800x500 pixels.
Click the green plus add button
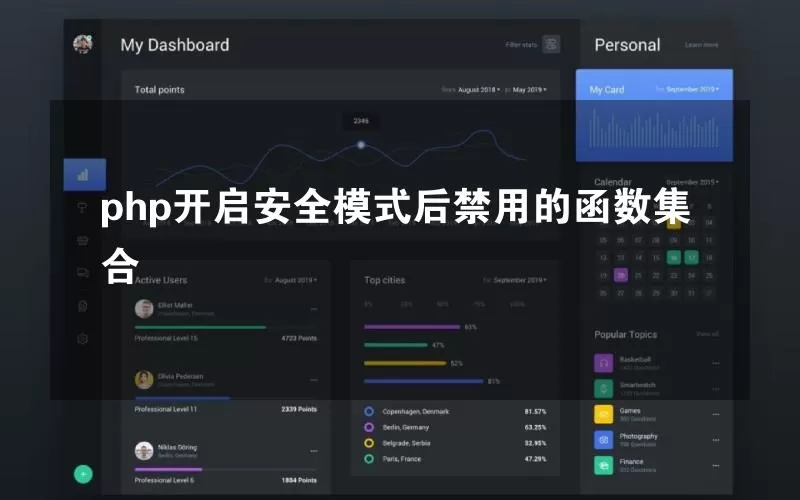click(83, 474)
